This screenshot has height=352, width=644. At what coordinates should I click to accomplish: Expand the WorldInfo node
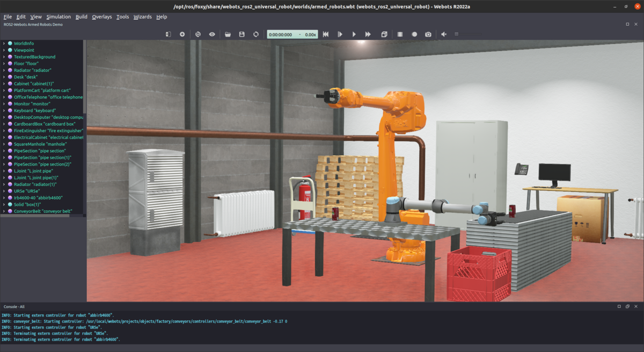point(4,43)
